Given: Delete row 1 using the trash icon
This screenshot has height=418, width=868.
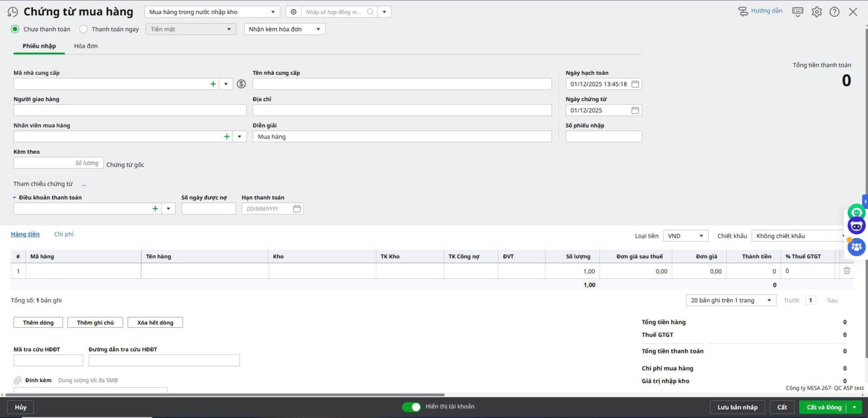Looking at the screenshot, I should [846, 271].
